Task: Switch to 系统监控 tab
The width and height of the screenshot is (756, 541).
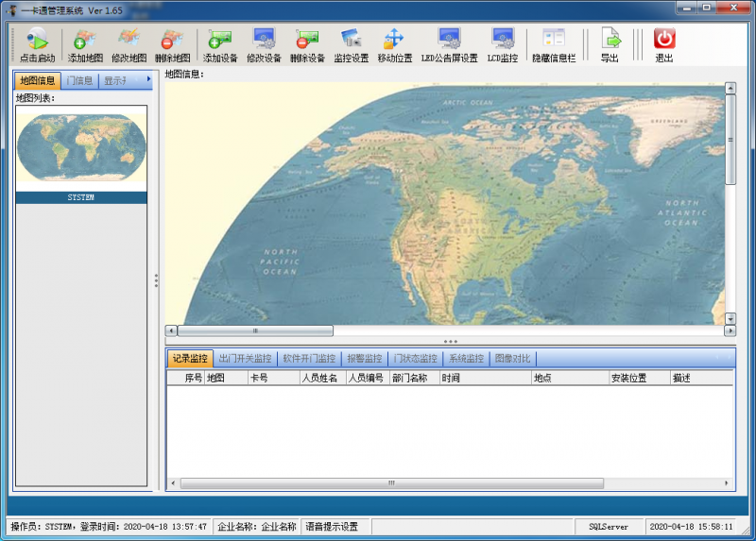Action: [466, 359]
